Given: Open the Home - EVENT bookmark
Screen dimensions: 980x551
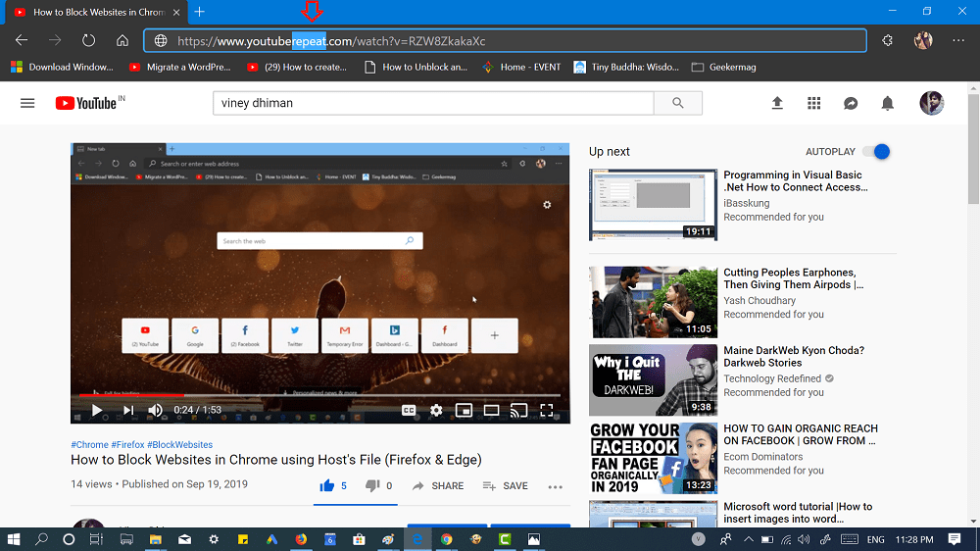Looking at the screenshot, I should [522, 67].
